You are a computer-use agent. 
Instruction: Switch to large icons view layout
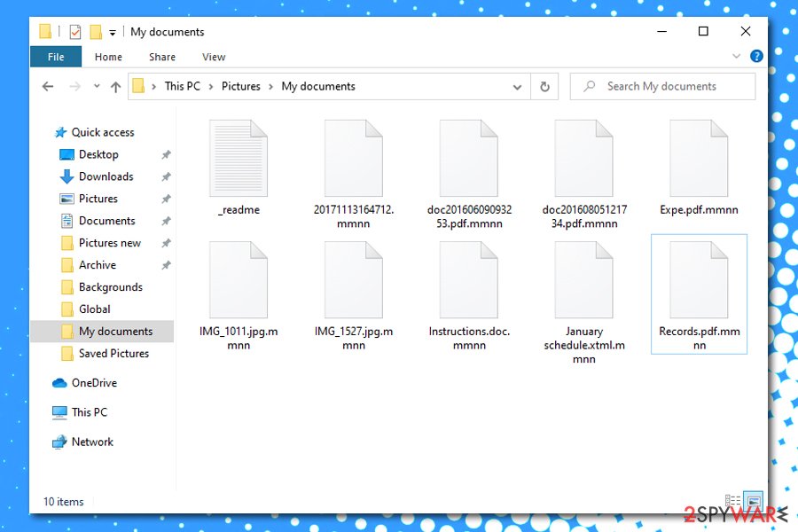[754, 500]
